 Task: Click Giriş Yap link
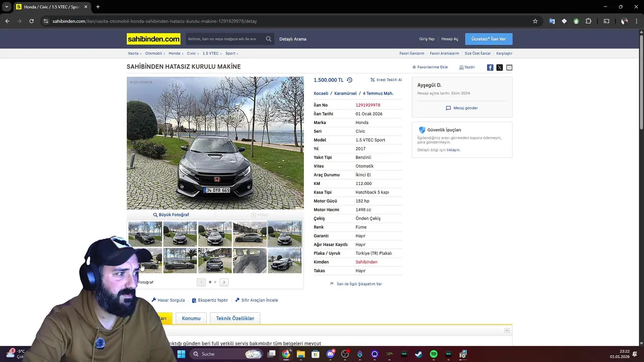pyautogui.click(x=427, y=39)
